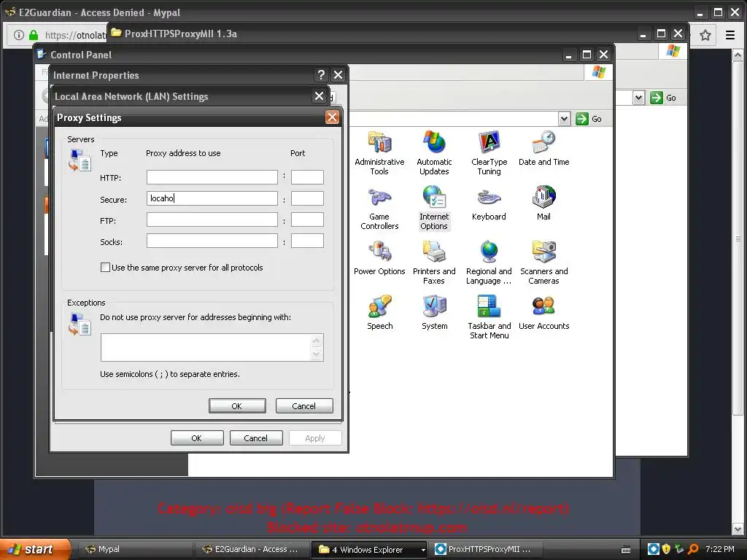Click the magnifier tray icon
The width and height of the screenshot is (747, 560).
(693, 549)
